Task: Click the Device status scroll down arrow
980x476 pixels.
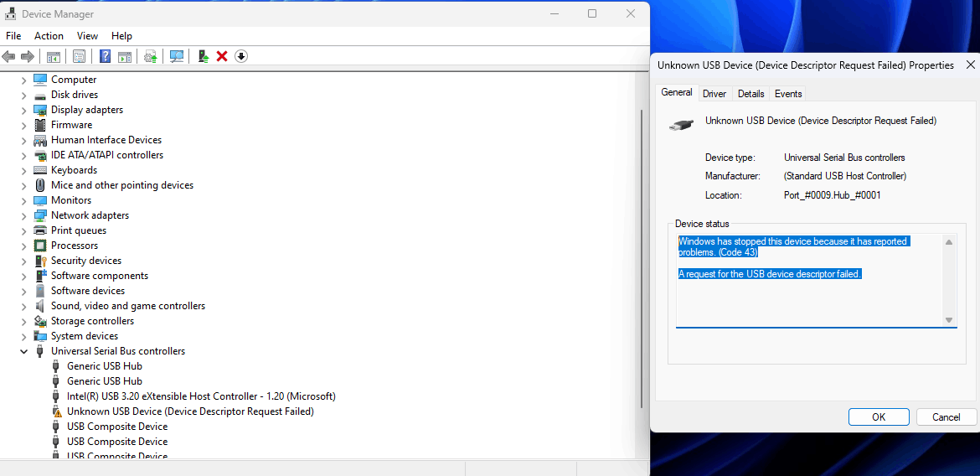Action: tap(949, 319)
